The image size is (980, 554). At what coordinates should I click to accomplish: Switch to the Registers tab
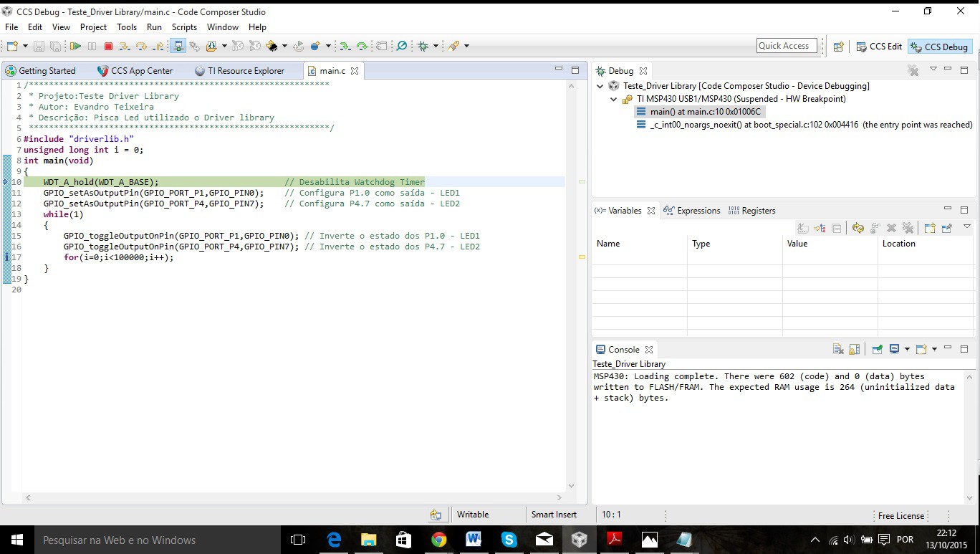point(752,211)
